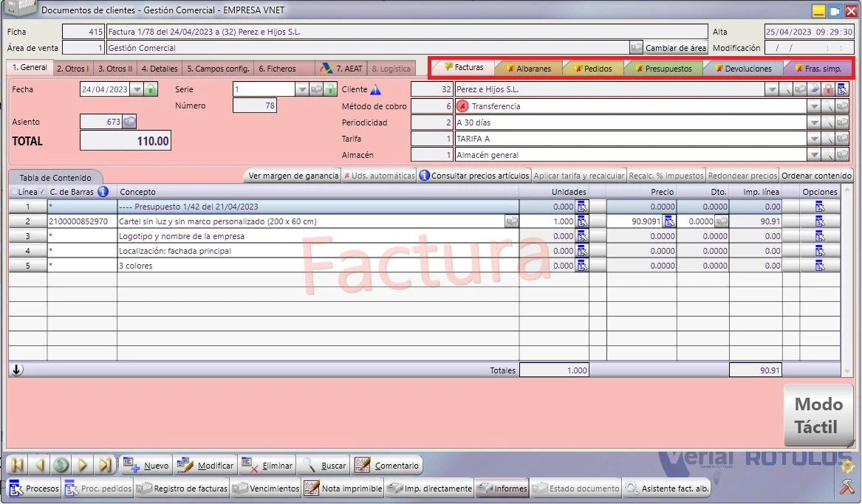
Task: Click the Nuevo button
Action: coord(147,466)
